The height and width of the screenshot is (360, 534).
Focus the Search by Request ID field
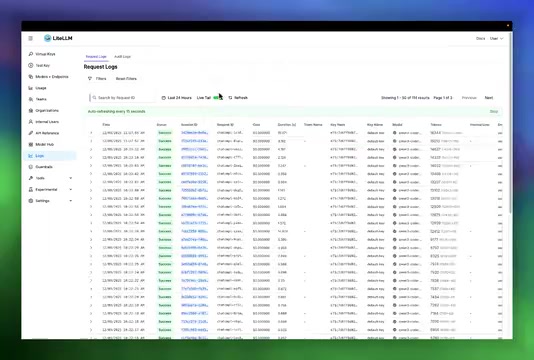[123, 98]
